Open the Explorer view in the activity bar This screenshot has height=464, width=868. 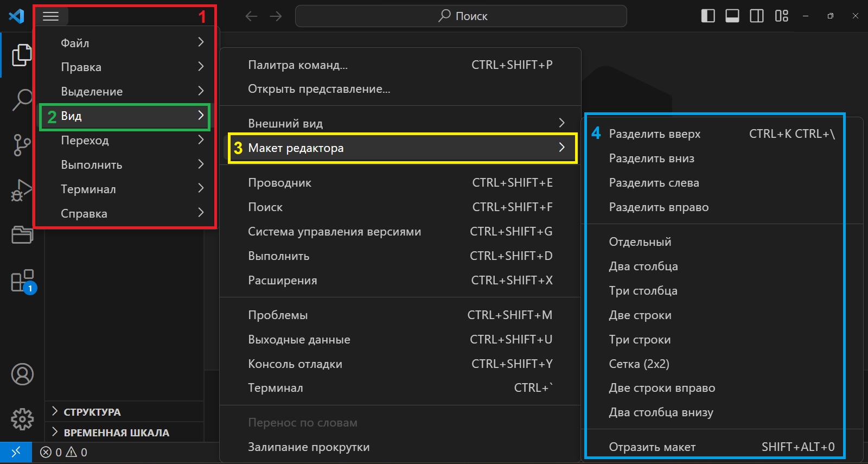coord(22,55)
